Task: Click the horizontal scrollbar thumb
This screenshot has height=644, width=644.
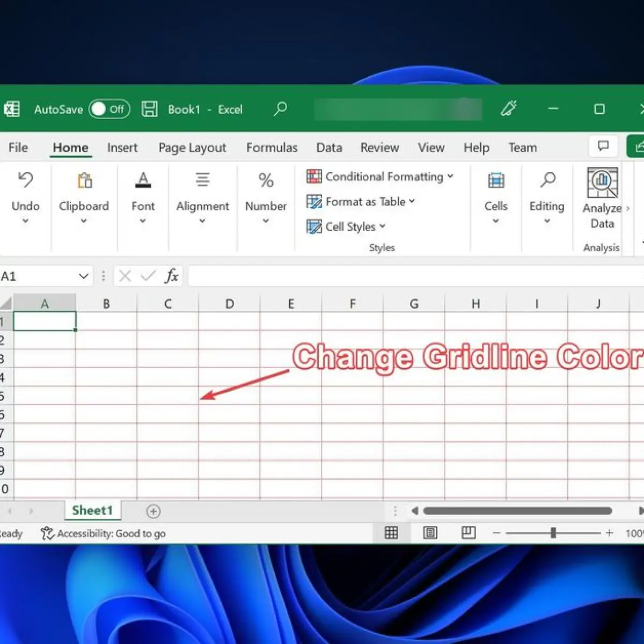Action: 518,511
